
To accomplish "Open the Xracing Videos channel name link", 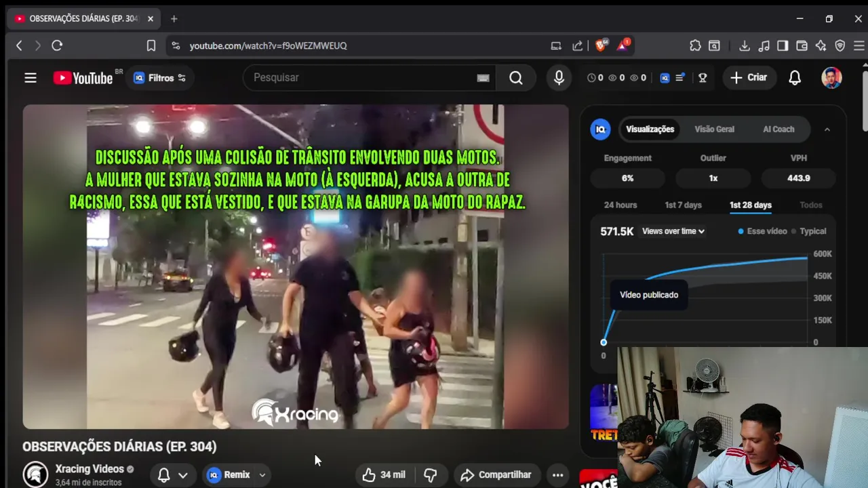I will (90, 469).
